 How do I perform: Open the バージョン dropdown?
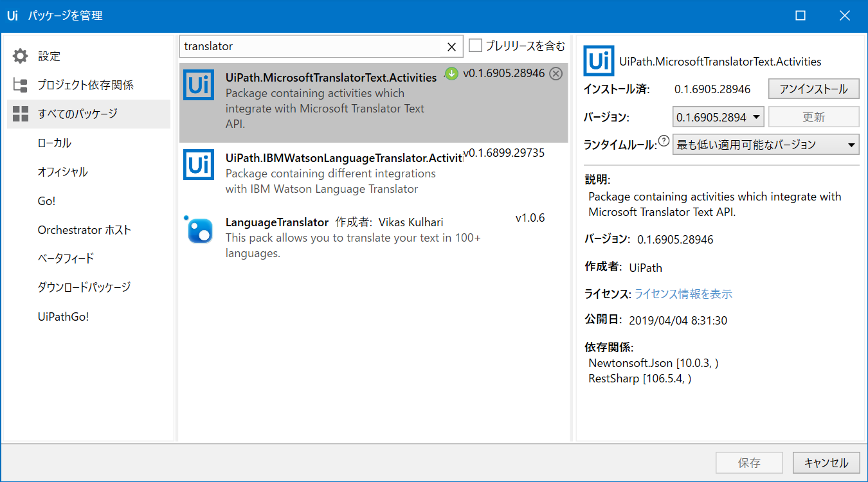(718, 117)
